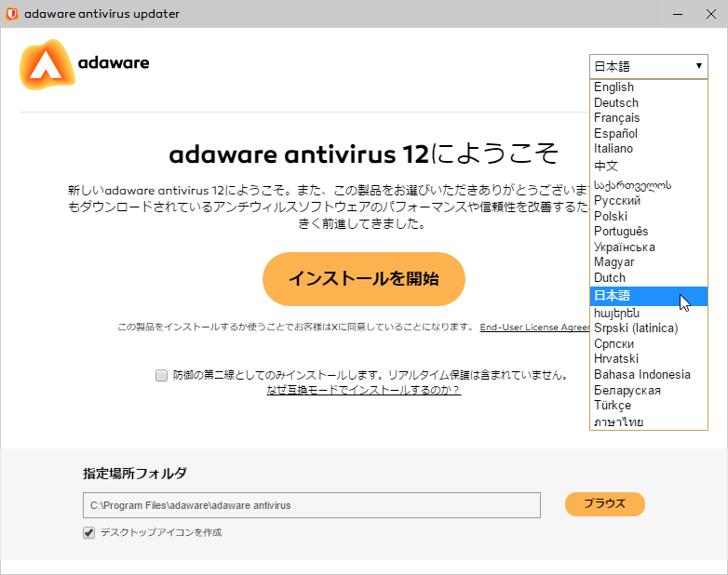The image size is (728, 575).
Task: Select Беларуская language option
Action: [x=648, y=390]
